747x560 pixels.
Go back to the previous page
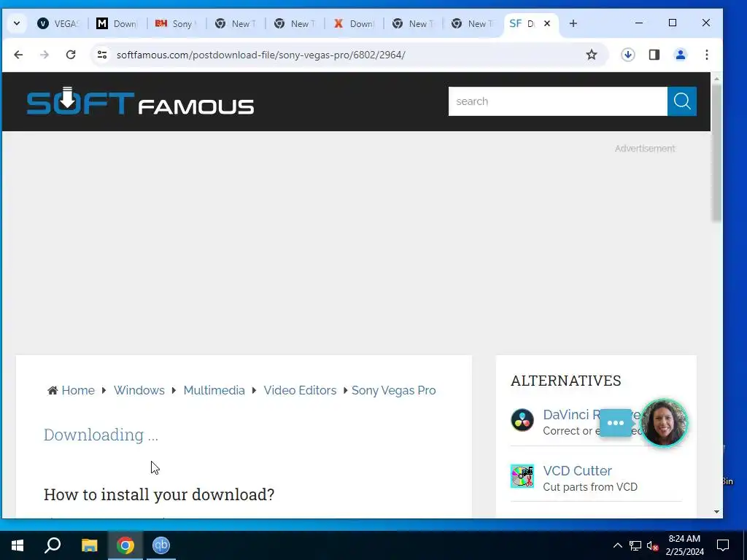18,55
